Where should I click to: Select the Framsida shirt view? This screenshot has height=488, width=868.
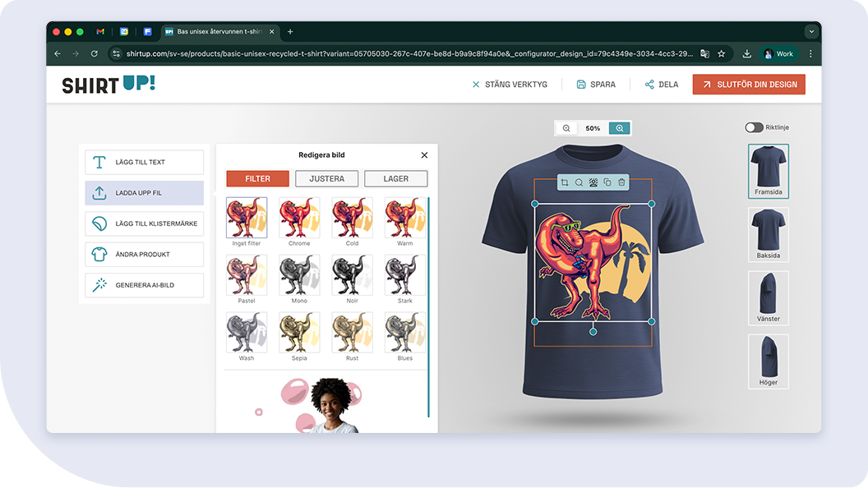tap(769, 171)
